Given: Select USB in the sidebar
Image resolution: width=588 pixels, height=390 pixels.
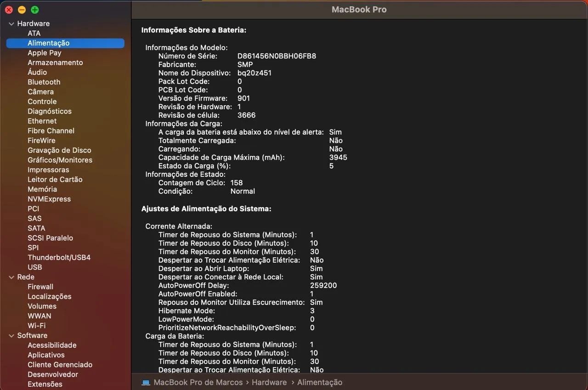Looking at the screenshot, I should coord(34,267).
